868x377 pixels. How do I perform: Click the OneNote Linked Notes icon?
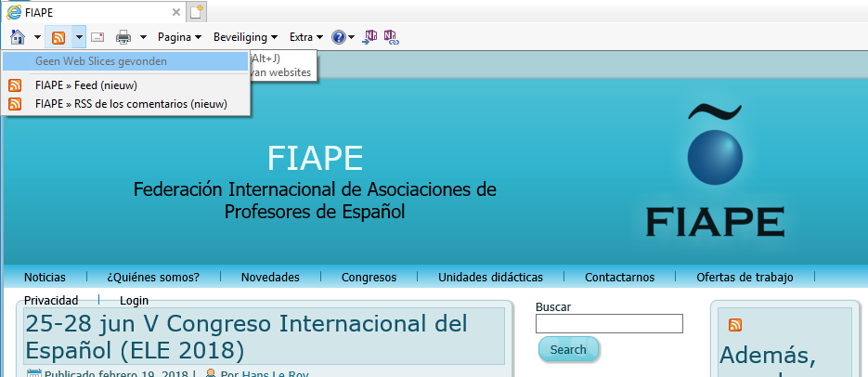click(x=391, y=37)
